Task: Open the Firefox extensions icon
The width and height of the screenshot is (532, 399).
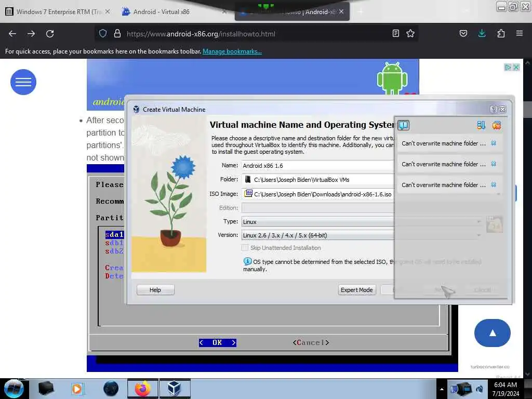Action: coord(501,34)
